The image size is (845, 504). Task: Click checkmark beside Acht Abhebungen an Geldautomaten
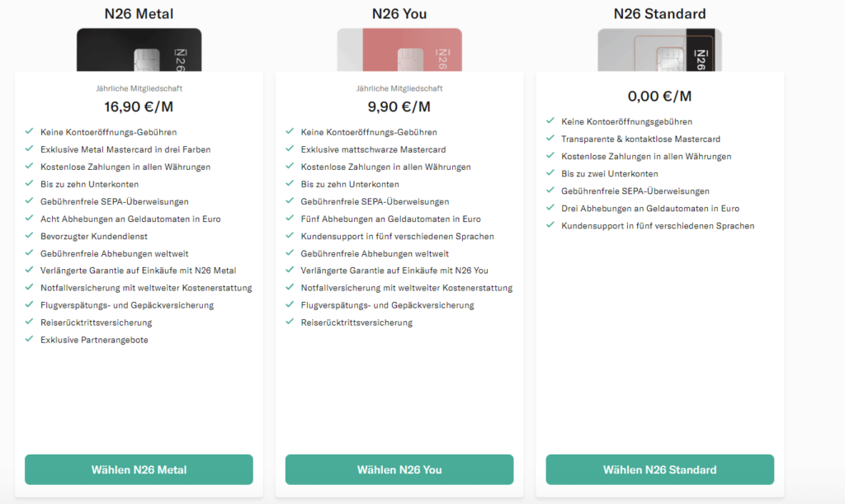[x=29, y=218]
